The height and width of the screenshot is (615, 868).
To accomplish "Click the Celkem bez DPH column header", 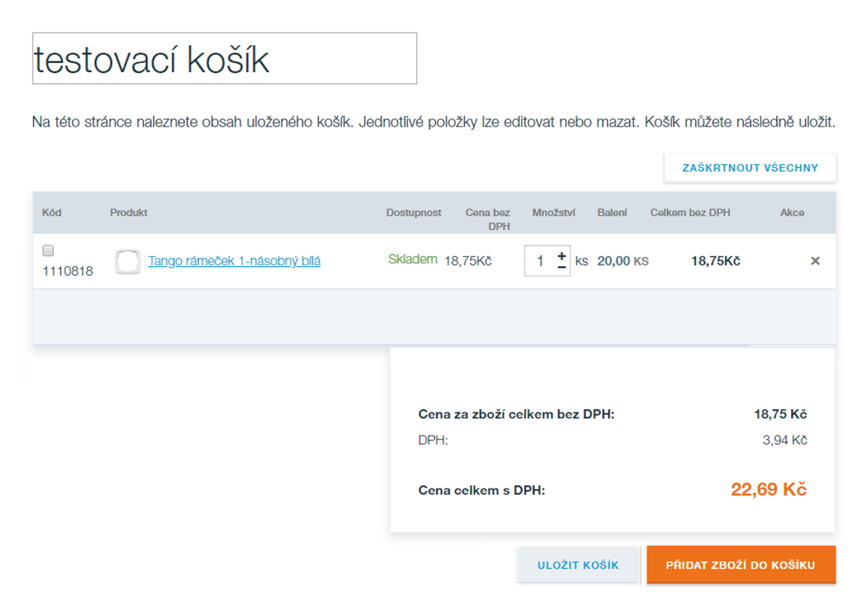I will [690, 213].
